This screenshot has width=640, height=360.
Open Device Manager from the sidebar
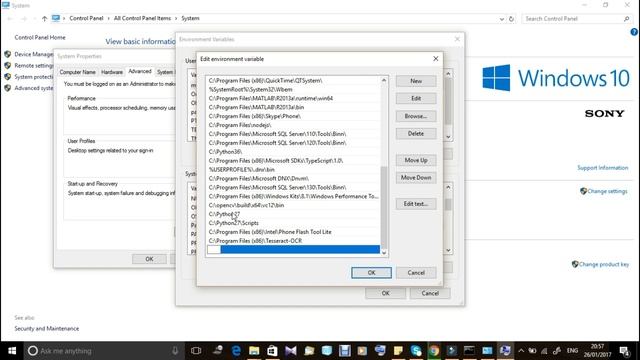33,54
